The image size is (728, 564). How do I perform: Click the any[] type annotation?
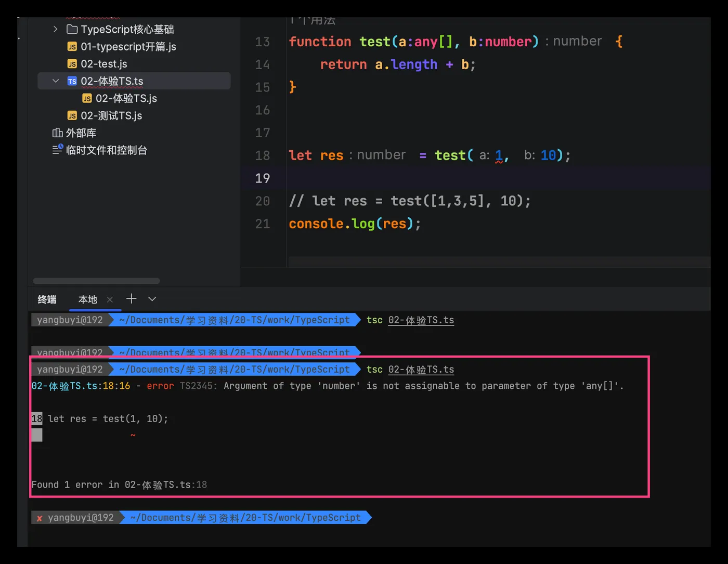434,42
